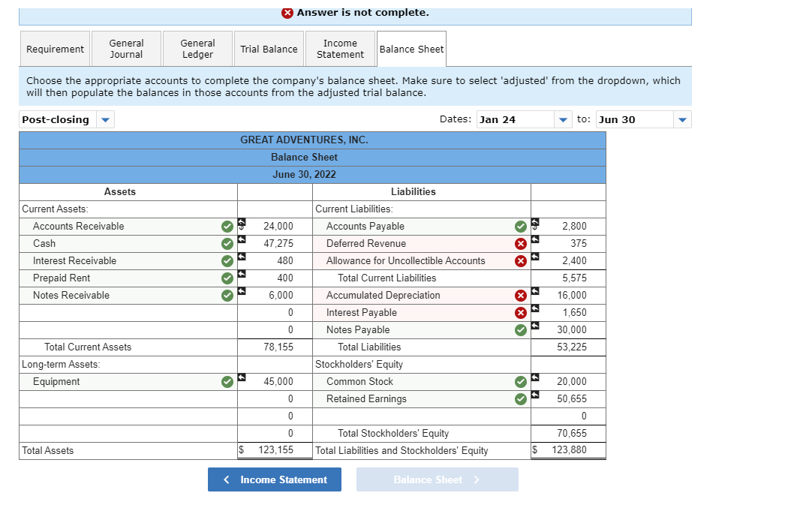The image size is (791, 532).
Task: Click the marker icon next to 20,000 amount
Action: (x=535, y=377)
